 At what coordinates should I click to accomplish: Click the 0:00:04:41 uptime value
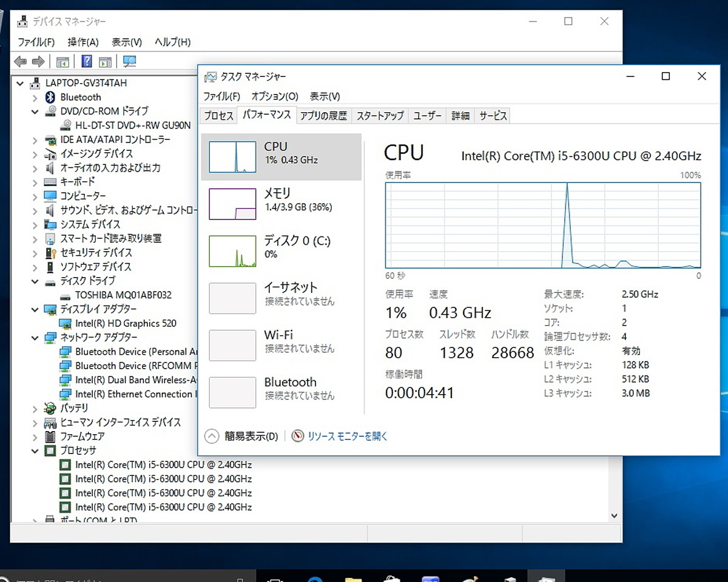point(420,393)
